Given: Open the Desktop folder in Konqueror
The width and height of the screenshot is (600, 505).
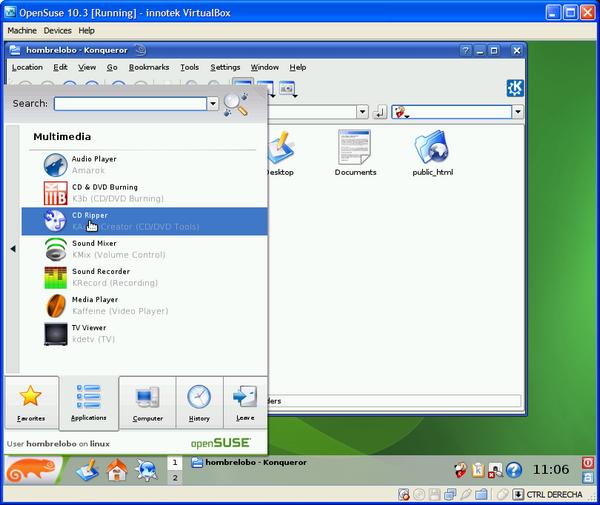Looking at the screenshot, I should [280, 153].
